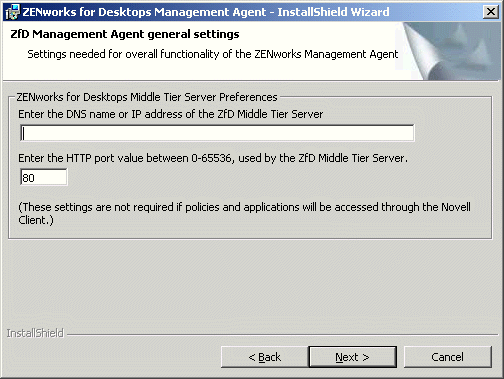Image resolution: width=504 pixels, height=379 pixels.
Task: Click the 'ZfD Management Agent general settings' heading
Action: [x=125, y=34]
